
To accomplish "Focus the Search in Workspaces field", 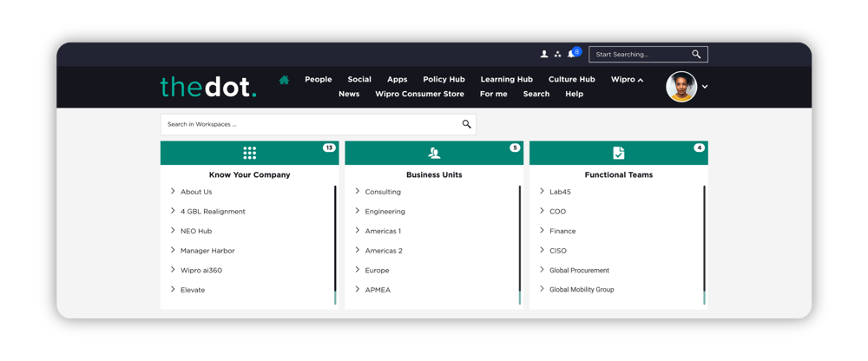I will tap(308, 124).
